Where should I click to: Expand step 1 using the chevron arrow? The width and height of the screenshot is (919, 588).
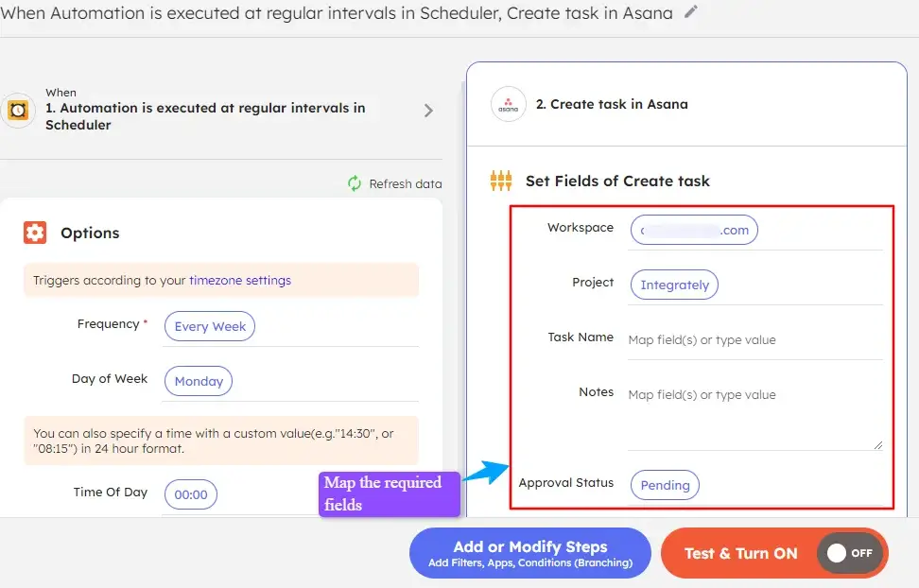coord(427,110)
